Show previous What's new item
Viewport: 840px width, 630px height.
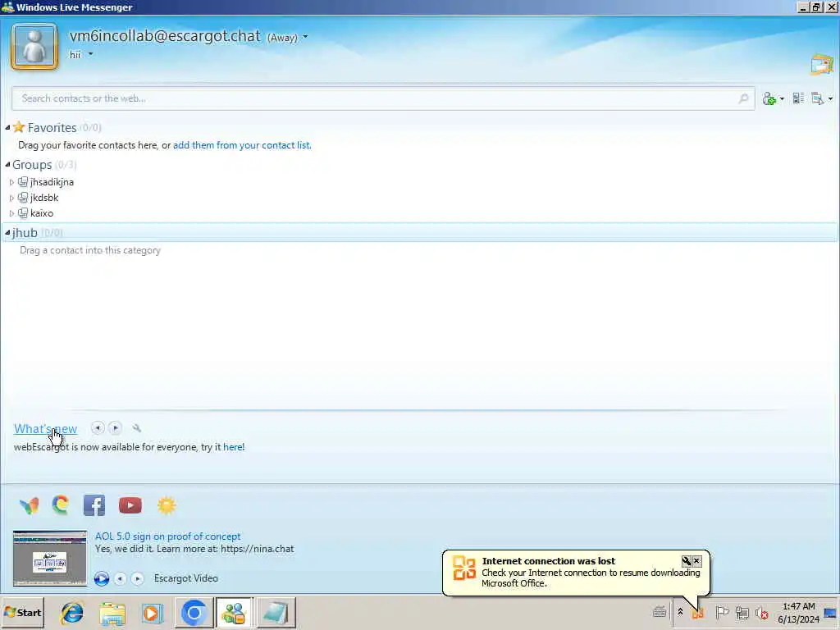point(98,428)
